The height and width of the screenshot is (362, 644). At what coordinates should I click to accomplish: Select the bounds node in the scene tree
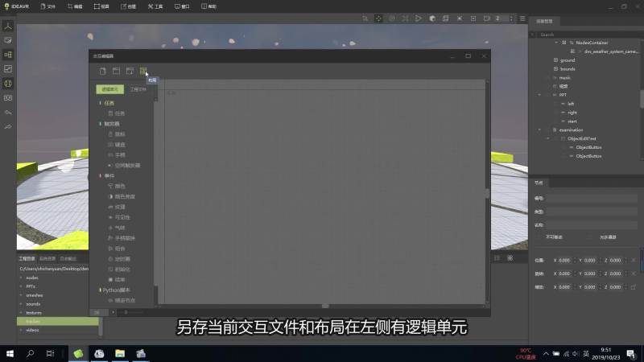pos(568,69)
